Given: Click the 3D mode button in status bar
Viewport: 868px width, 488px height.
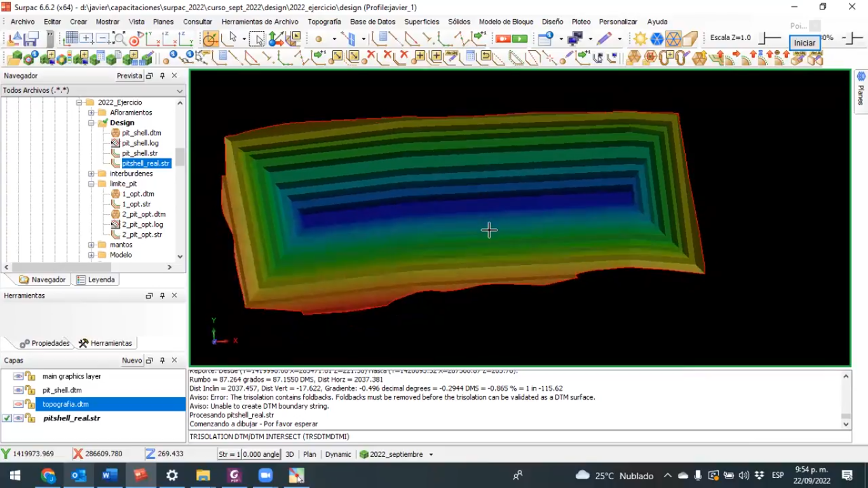Looking at the screenshot, I should (290, 454).
